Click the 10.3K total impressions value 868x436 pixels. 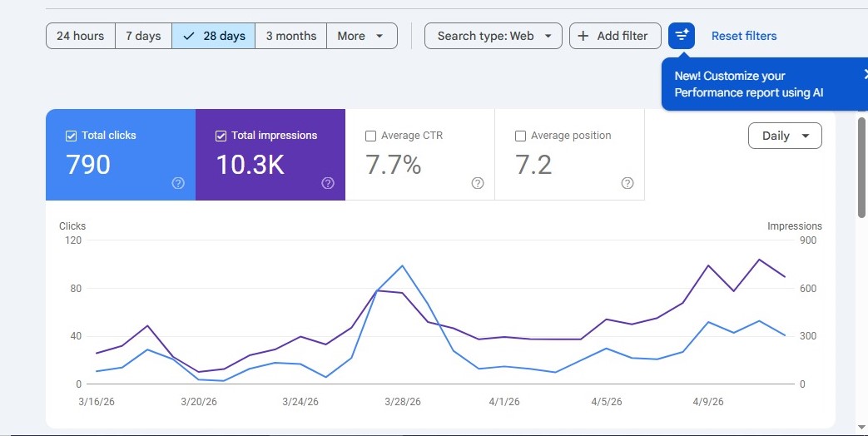(250, 165)
